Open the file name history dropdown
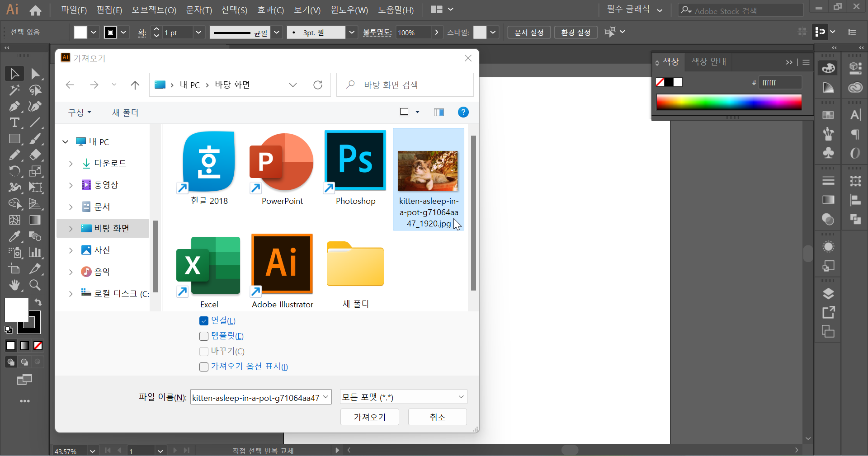 (x=325, y=397)
